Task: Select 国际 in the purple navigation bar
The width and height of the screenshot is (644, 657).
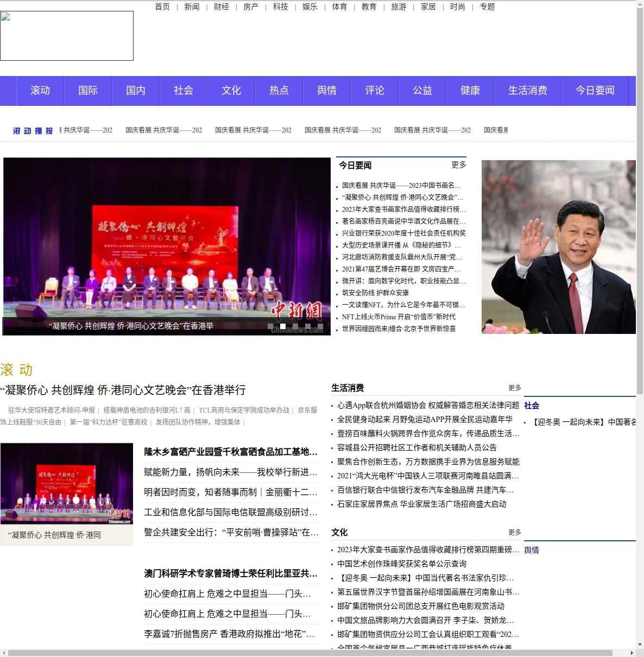Action: click(x=88, y=91)
